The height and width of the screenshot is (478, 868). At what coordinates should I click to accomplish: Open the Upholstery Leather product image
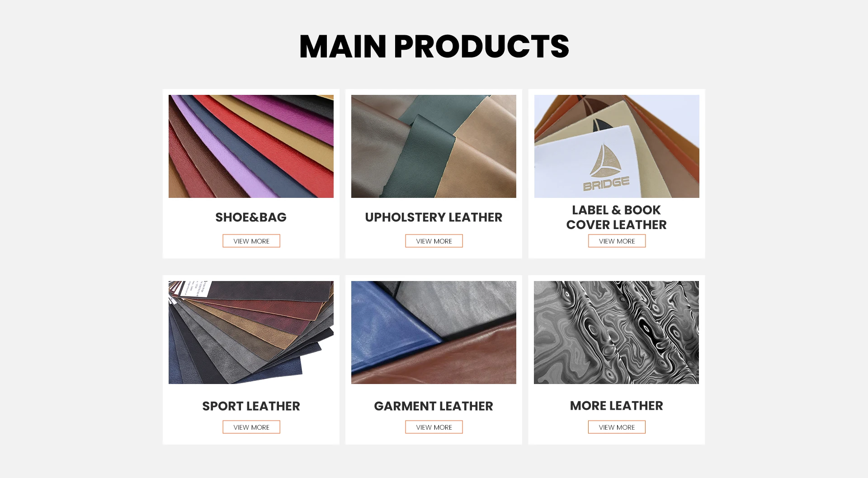pos(434,146)
